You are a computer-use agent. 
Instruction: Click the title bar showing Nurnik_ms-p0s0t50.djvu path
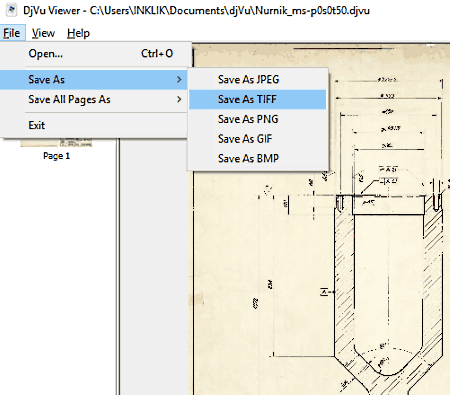tap(197, 10)
